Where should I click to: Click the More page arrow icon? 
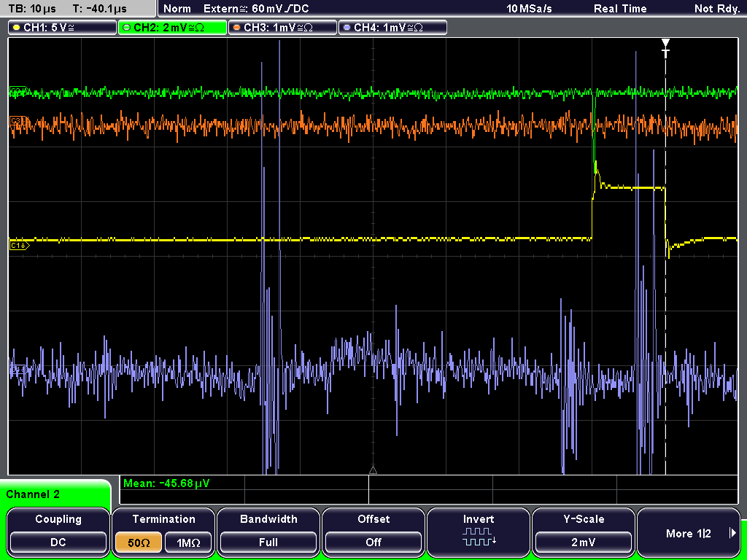(732, 533)
